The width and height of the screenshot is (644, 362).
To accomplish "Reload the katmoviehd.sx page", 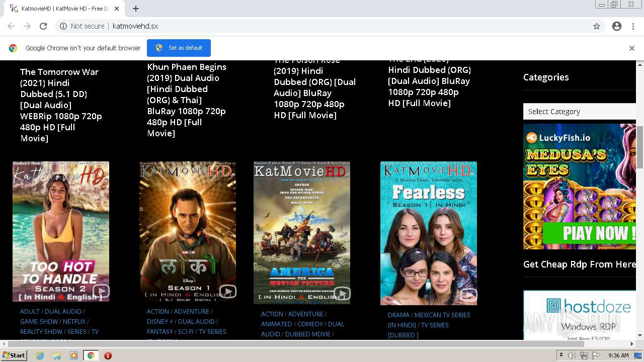I will tap(43, 26).
